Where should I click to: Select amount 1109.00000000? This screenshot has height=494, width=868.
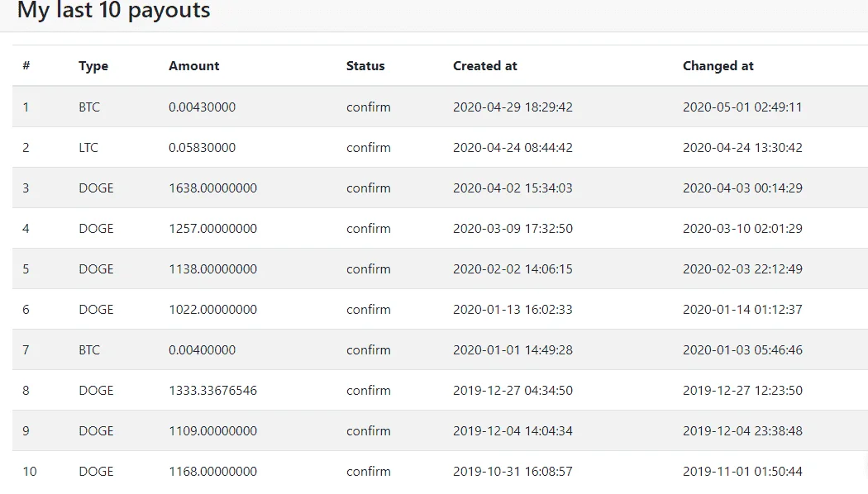(x=212, y=431)
